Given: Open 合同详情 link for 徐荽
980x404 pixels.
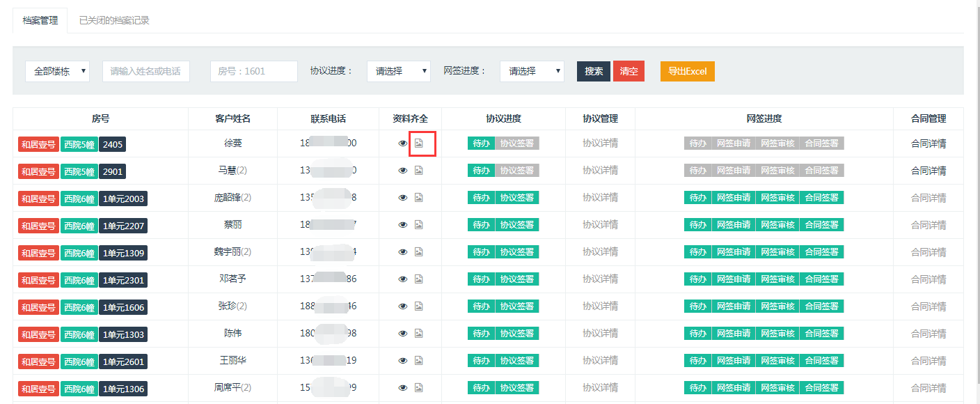Looking at the screenshot, I should pyautogui.click(x=928, y=143).
